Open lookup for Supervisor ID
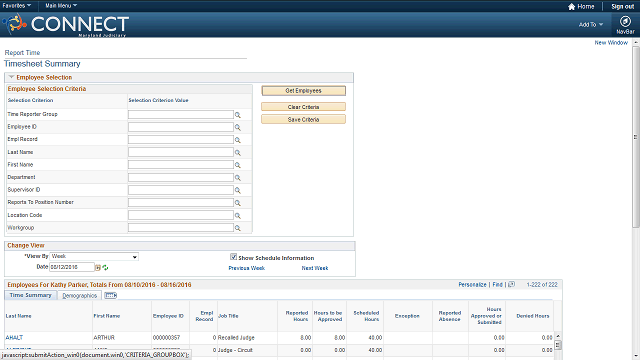The width and height of the screenshot is (640, 360). coord(238,191)
